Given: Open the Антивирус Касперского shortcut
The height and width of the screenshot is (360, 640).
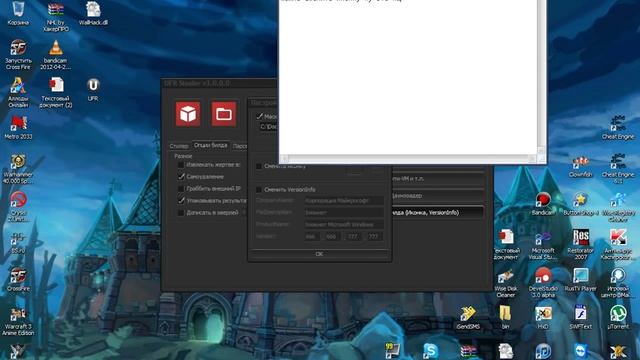Looking at the screenshot, I should [618, 244].
